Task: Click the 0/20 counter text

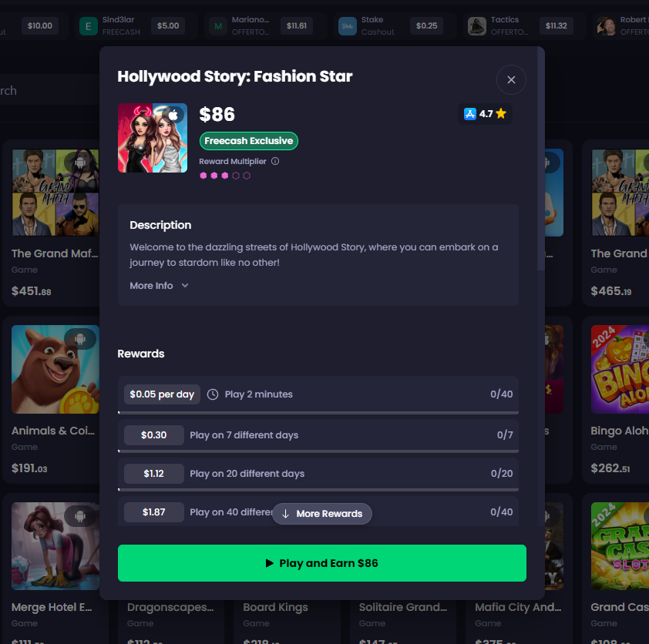Action: tap(502, 474)
